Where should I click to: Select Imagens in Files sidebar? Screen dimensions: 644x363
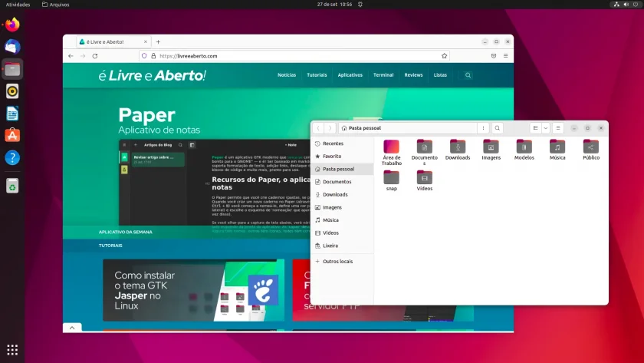point(343,207)
